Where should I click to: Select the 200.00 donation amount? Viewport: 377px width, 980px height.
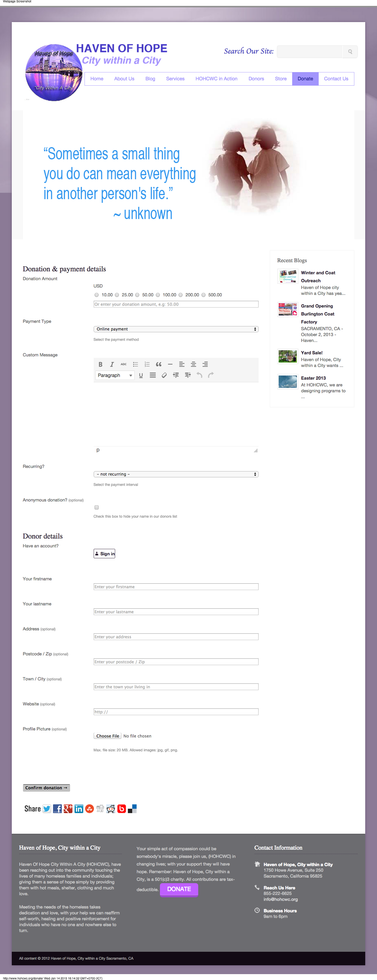[x=181, y=295]
